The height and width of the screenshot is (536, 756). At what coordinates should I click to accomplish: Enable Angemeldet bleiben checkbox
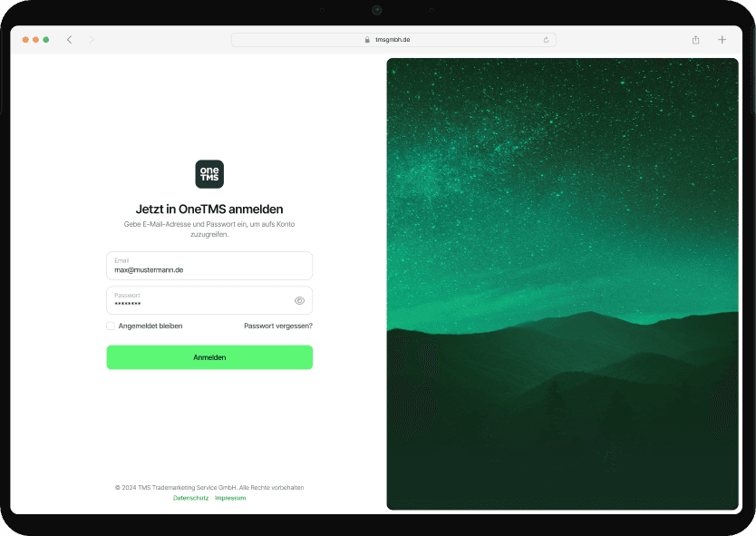pos(111,326)
